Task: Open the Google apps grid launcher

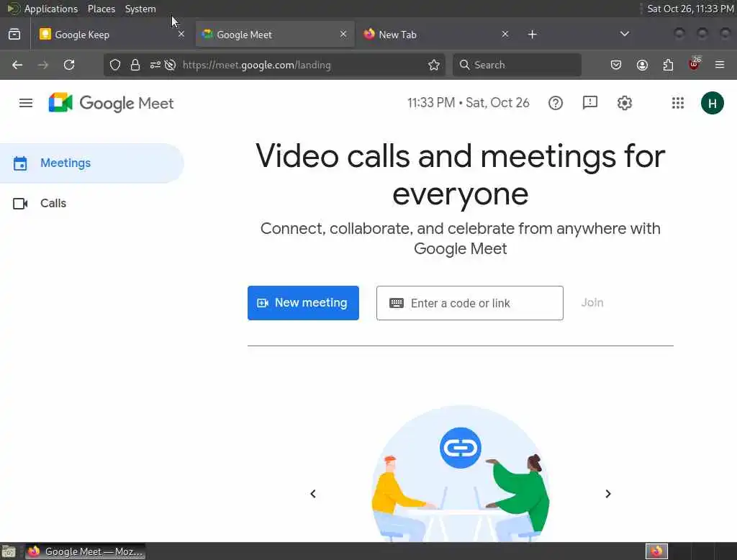Action: [x=678, y=103]
